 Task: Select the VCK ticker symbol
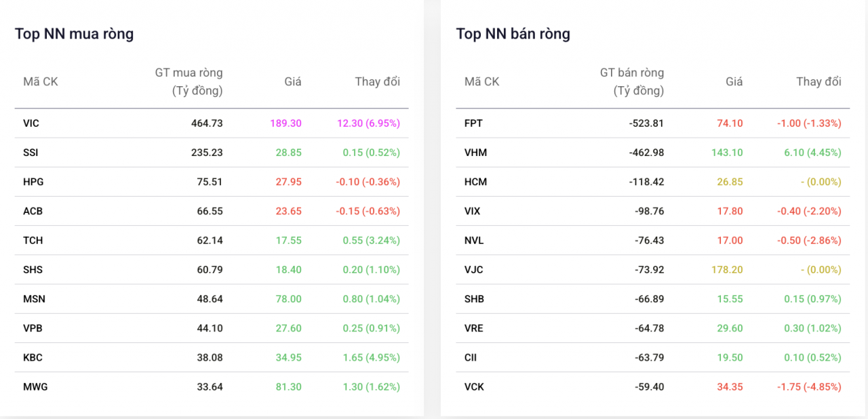474,386
